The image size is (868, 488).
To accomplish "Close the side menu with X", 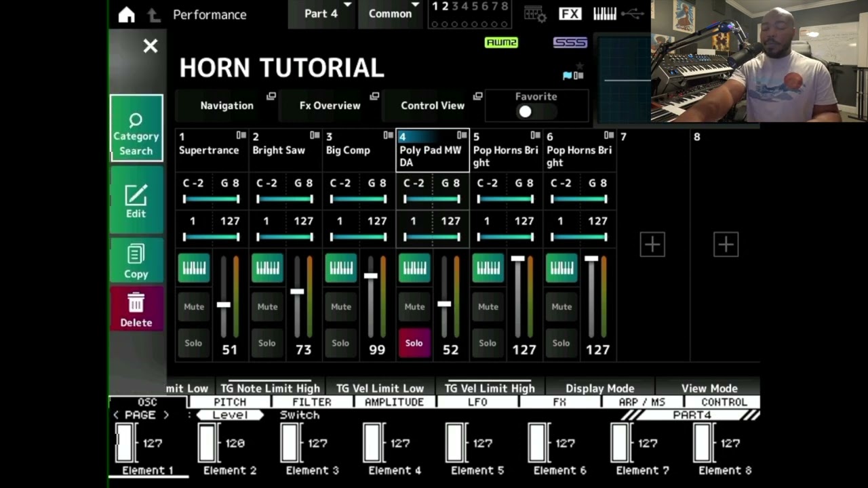I will (150, 46).
